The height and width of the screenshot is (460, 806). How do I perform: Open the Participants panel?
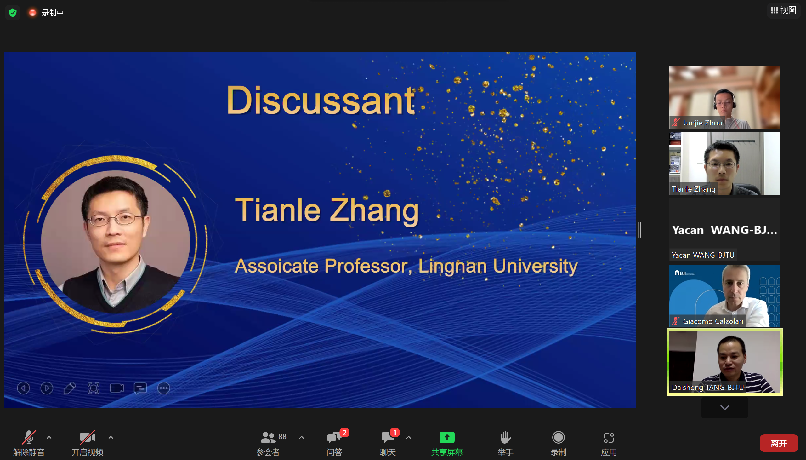tap(268, 443)
